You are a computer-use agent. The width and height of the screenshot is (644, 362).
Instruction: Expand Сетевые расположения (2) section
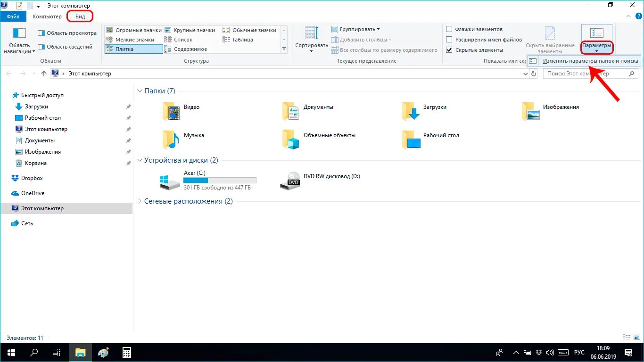tap(140, 201)
